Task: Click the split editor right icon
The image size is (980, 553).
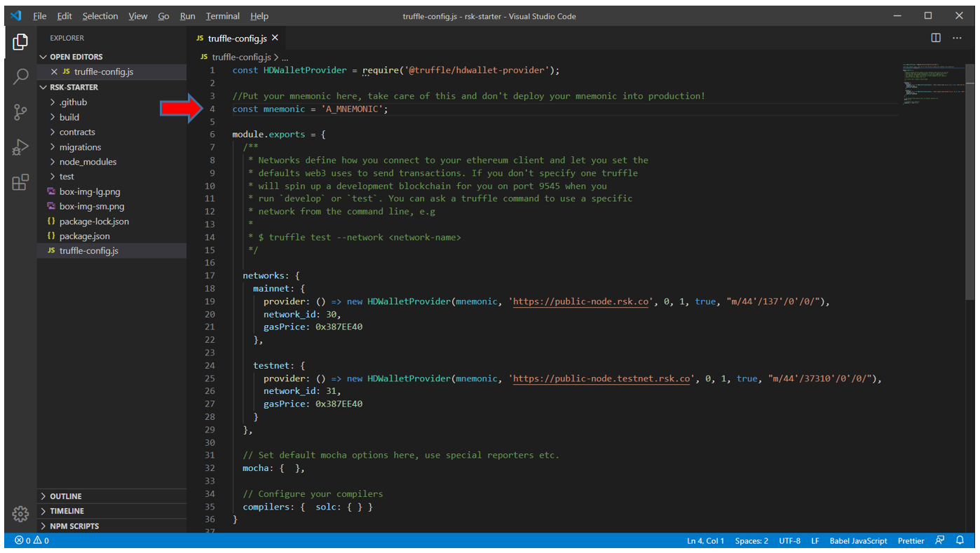Action: pos(936,38)
